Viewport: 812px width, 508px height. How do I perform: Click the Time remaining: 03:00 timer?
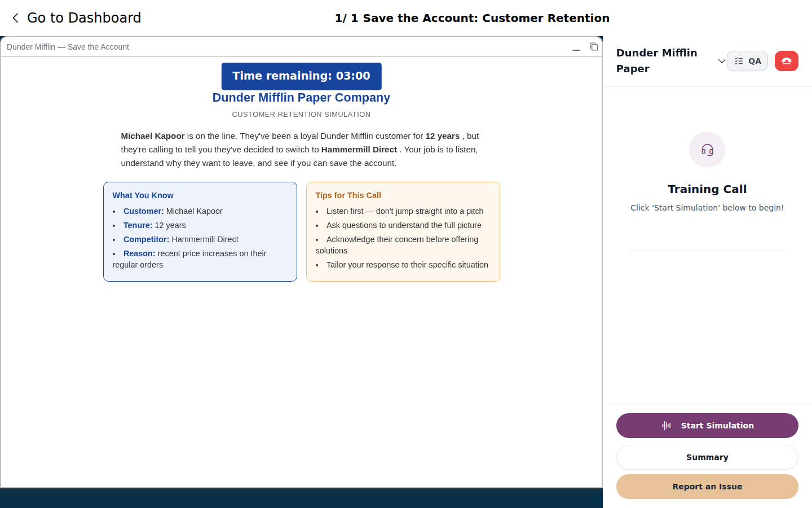click(302, 76)
